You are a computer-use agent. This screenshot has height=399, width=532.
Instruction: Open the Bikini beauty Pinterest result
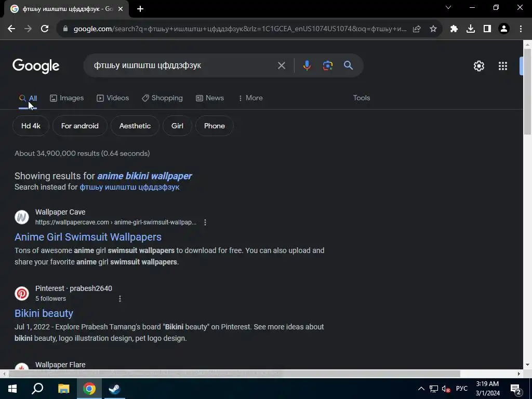(x=44, y=313)
